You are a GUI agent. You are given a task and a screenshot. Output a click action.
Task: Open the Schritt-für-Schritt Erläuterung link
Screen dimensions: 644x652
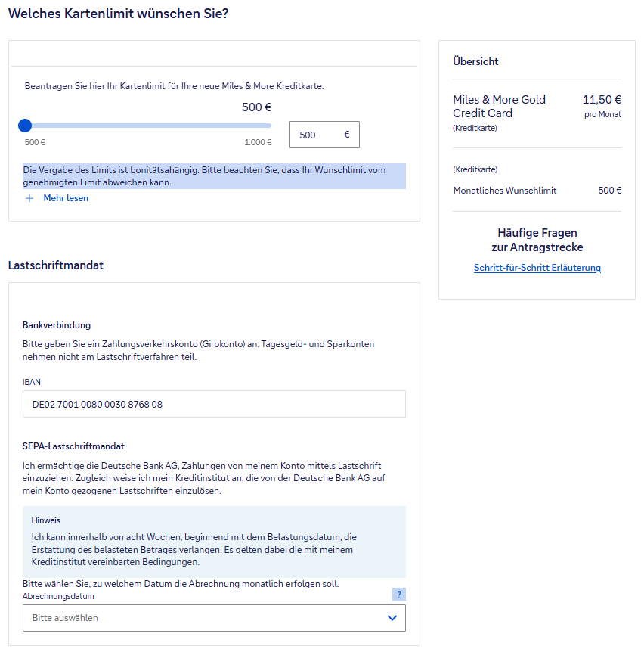click(537, 268)
